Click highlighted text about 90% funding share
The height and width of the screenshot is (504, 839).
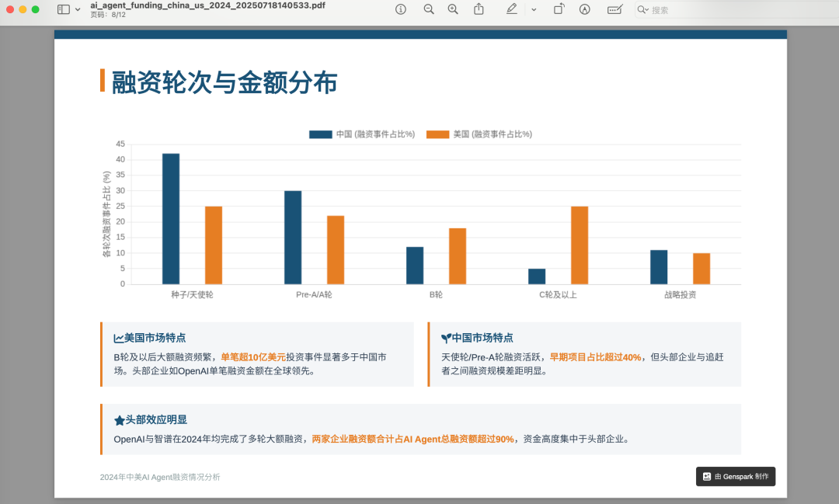coord(413,439)
